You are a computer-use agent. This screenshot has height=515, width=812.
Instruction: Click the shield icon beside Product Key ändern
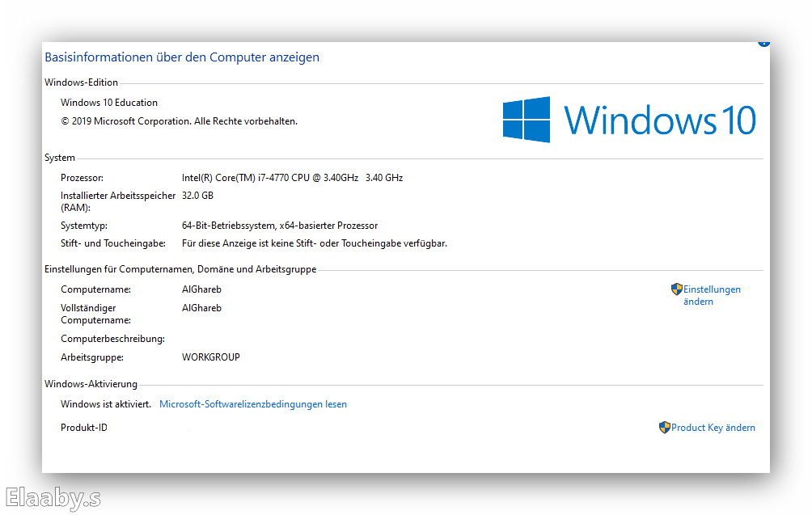pos(665,428)
